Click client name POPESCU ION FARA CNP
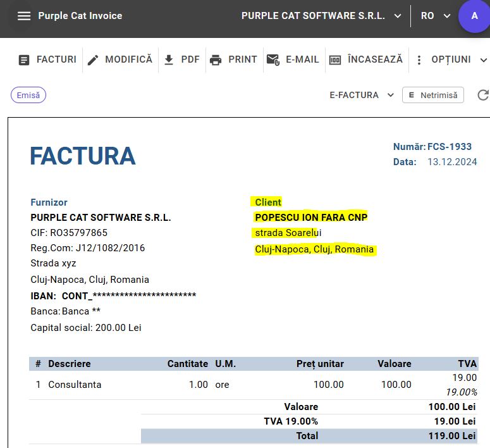The height and width of the screenshot is (448, 490). [x=311, y=217]
